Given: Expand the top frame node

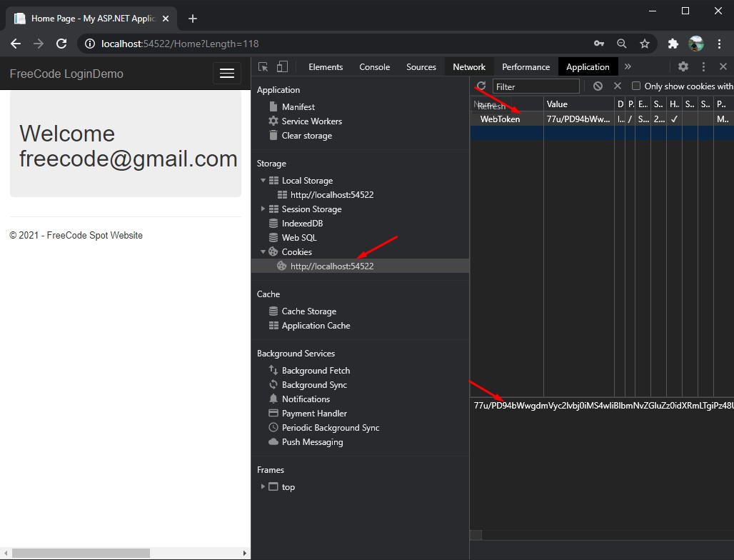Looking at the screenshot, I should point(263,487).
